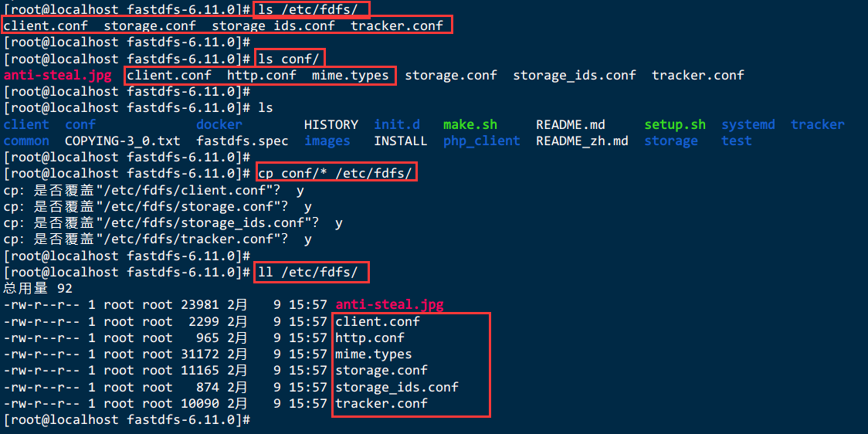Click the 'ls conf/' command text
Screen dimensions: 868x434
point(289,59)
